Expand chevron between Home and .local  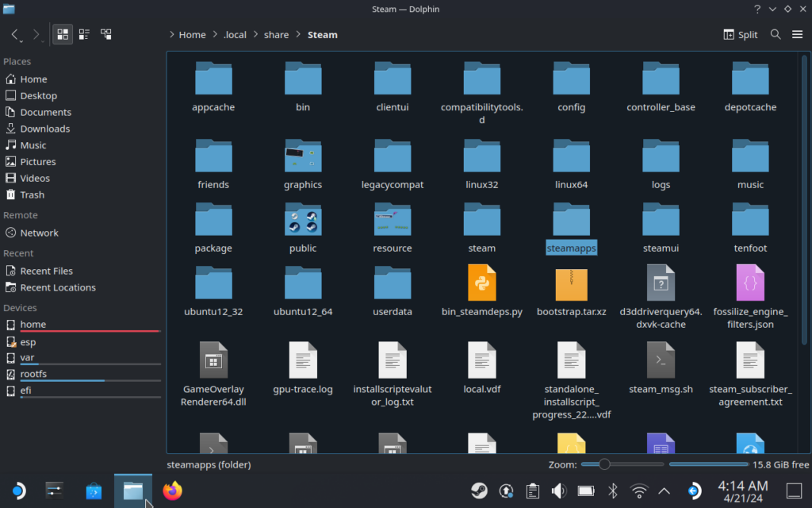[x=215, y=35]
